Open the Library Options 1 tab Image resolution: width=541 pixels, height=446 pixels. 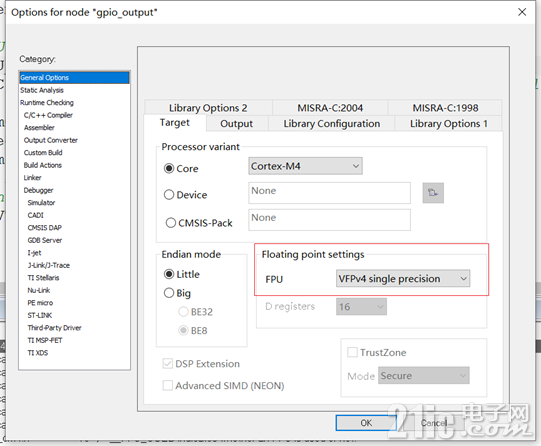(x=449, y=123)
